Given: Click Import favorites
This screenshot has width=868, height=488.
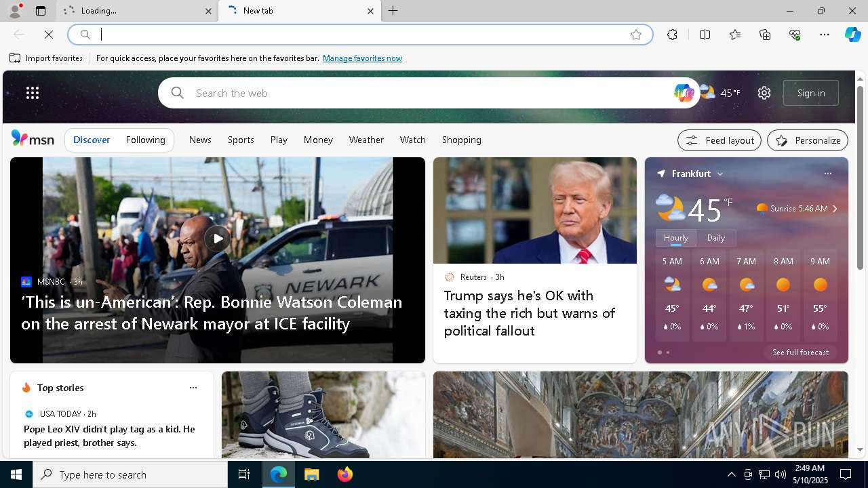Looking at the screenshot, I should point(46,58).
